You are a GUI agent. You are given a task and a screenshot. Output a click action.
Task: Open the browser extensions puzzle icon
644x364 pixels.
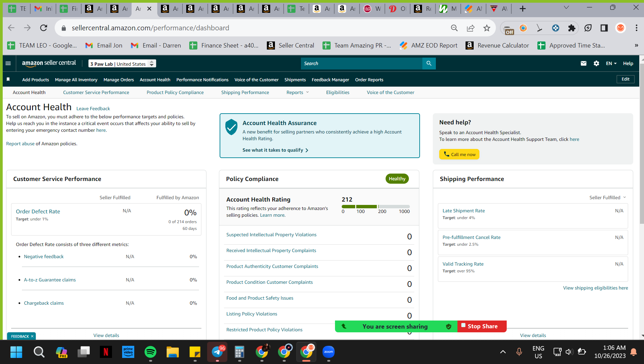pyautogui.click(x=571, y=28)
